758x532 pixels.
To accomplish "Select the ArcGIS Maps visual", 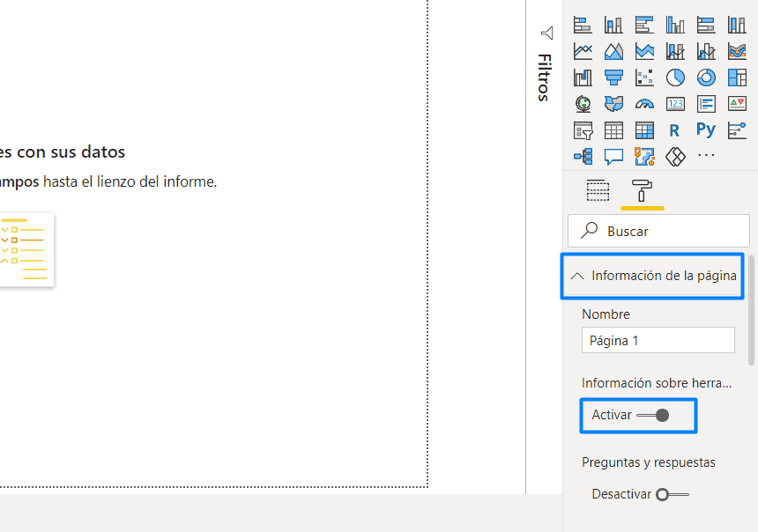I will pyautogui.click(x=644, y=156).
